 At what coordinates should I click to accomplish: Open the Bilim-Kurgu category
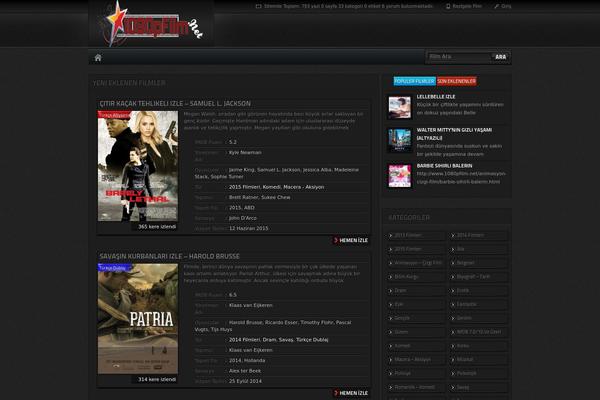[416, 277]
